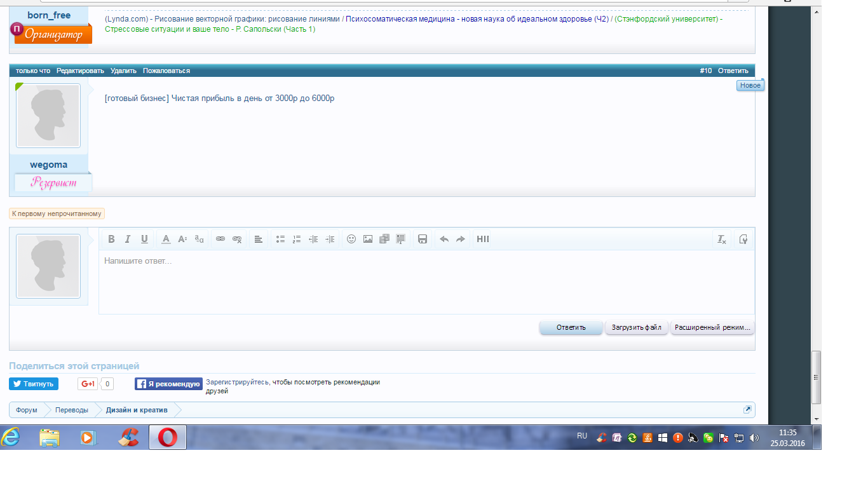868x488 pixels.
Task: Open the smilies picker
Action: (x=351, y=240)
